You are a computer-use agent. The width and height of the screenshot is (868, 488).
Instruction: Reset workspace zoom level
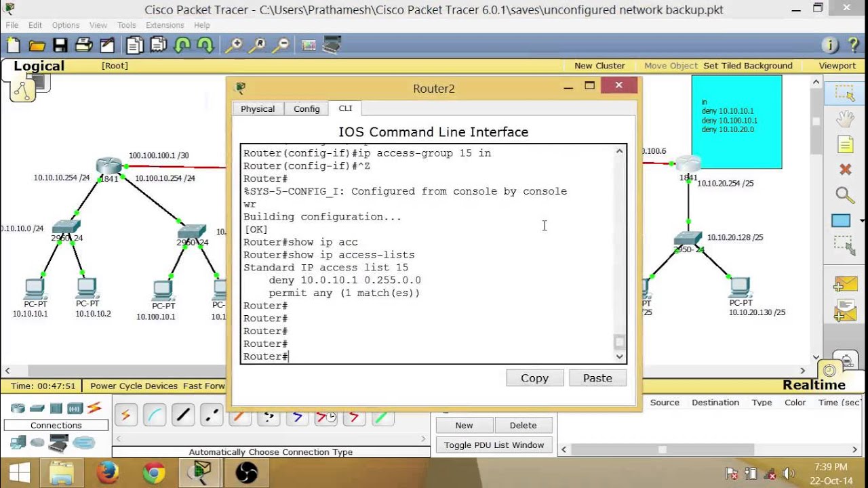(258, 45)
